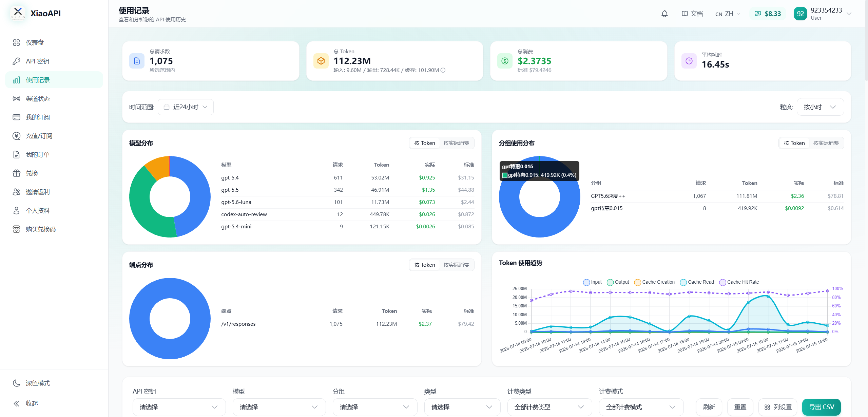868x417 pixels.
Task: Expand the 全部计费类型 dropdown
Action: pos(549,407)
